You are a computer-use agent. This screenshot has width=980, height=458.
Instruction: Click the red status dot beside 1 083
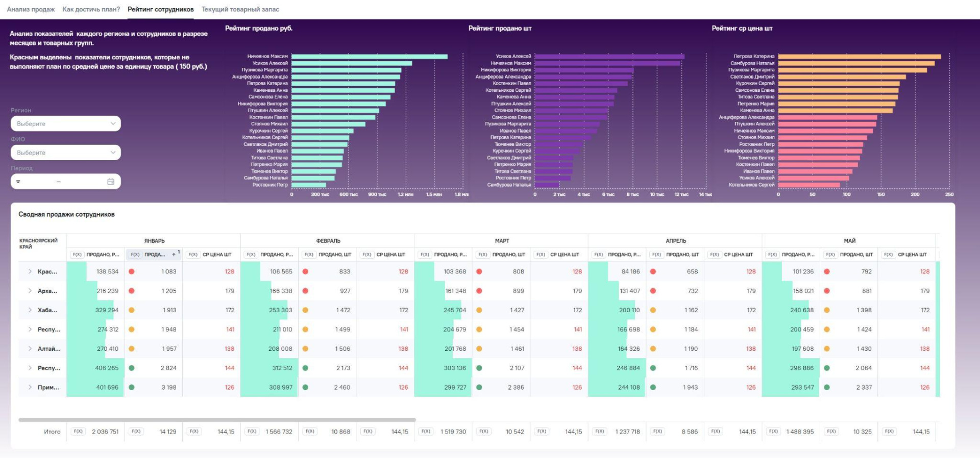coord(132,272)
